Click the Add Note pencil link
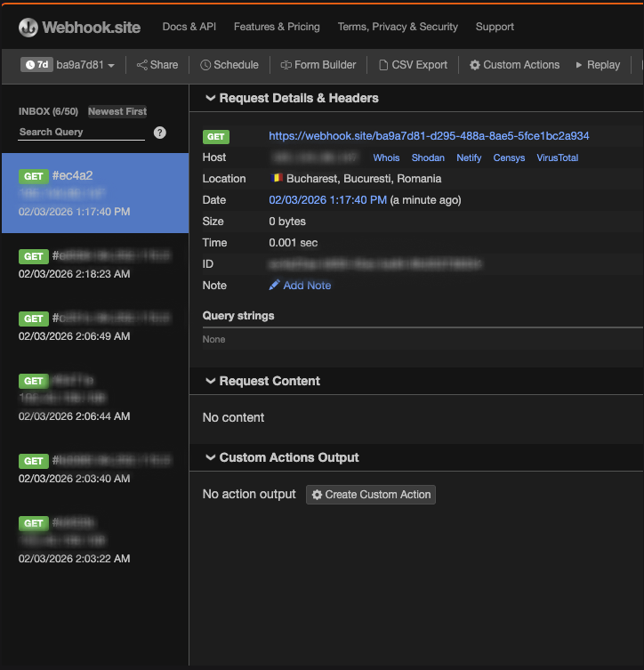644x670 pixels. 301,286
